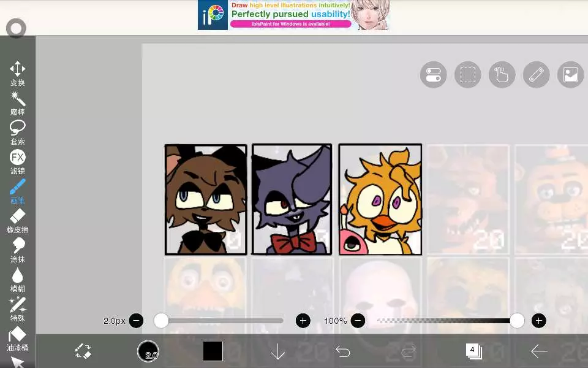
Task: Select the 变换 transform tool
Action: click(18, 73)
